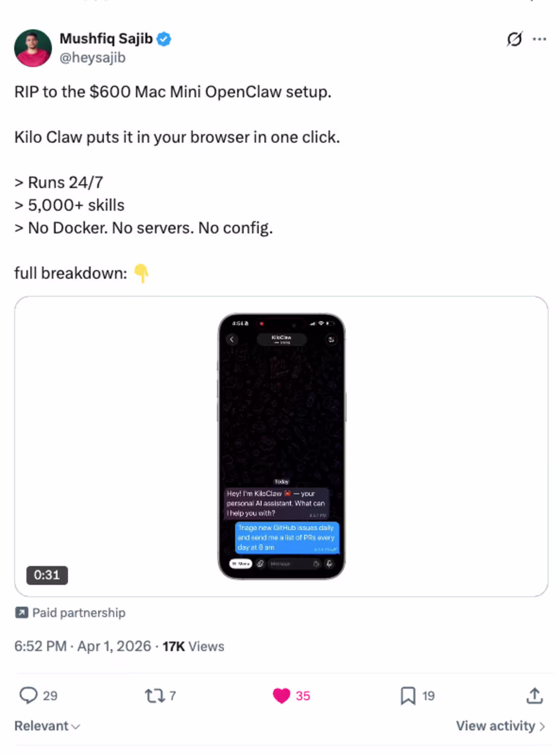Image resolution: width=560 pixels, height=755 pixels.
Task: Open the 6:52 PM Apr 1, 2026 timestamp
Action: click(x=83, y=646)
